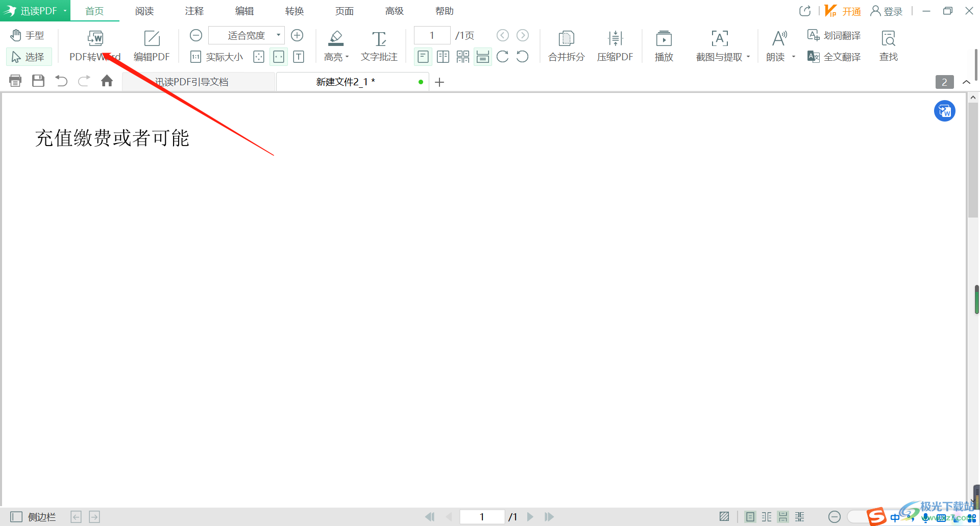Open the 迅读PDF application menu
This screenshot has width=980, height=526.
35,11
